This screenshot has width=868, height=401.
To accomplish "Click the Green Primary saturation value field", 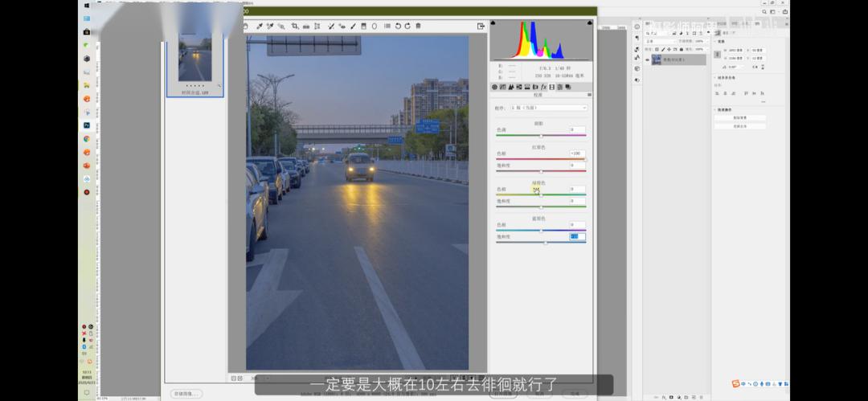I will point(577,201).
